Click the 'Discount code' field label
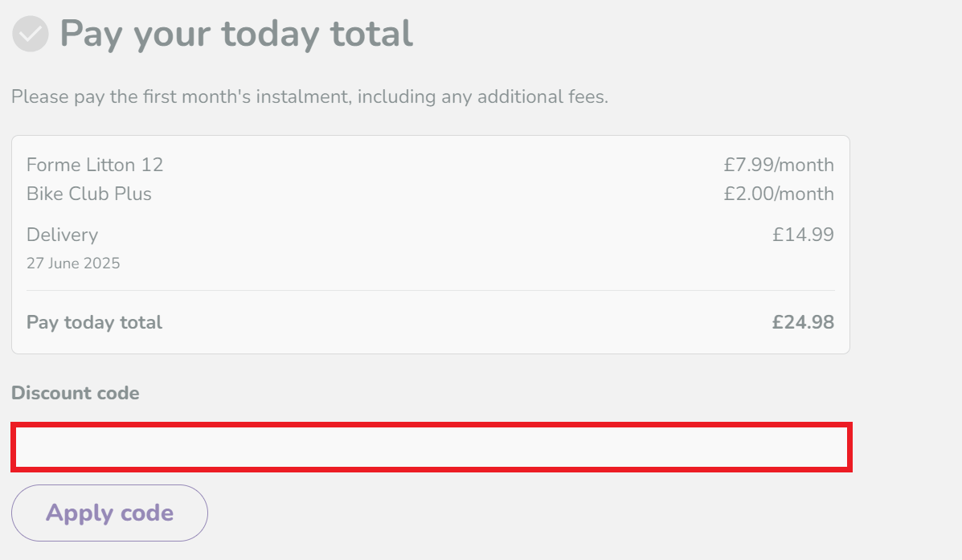962x560 pixels. (x=76, y=393)
